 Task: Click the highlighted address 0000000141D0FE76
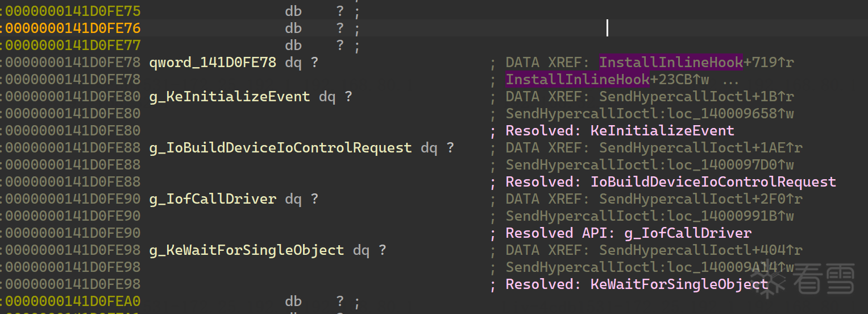point(73,28)
